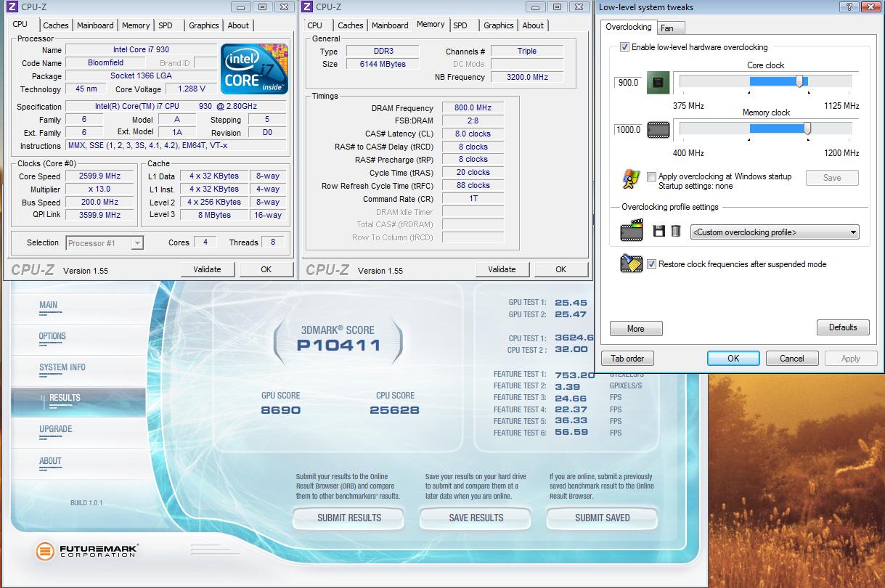Image resolution: width=885 pixels, height=588 pixels.
Task: Click the Core Voltage value 1.288 V
Action: [191, 89]
